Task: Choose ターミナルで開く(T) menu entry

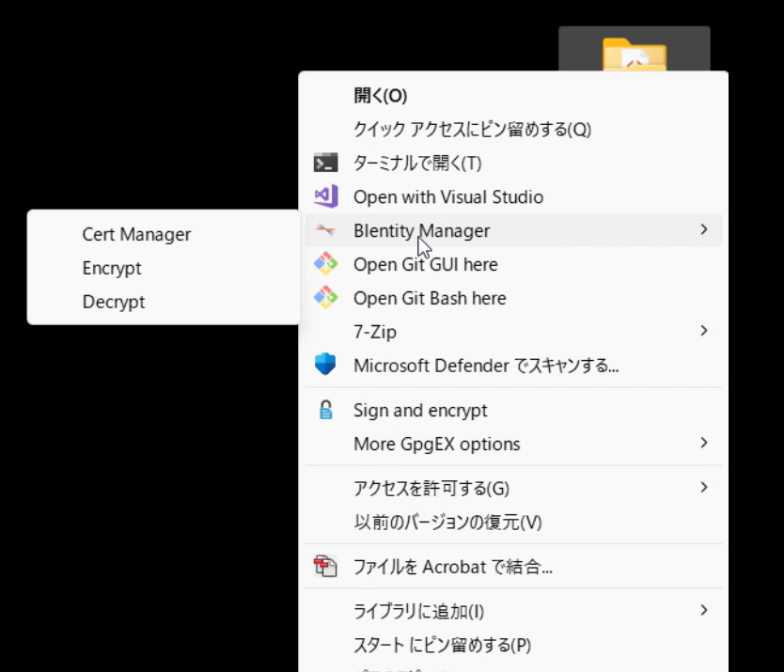Action: (513, 163)
